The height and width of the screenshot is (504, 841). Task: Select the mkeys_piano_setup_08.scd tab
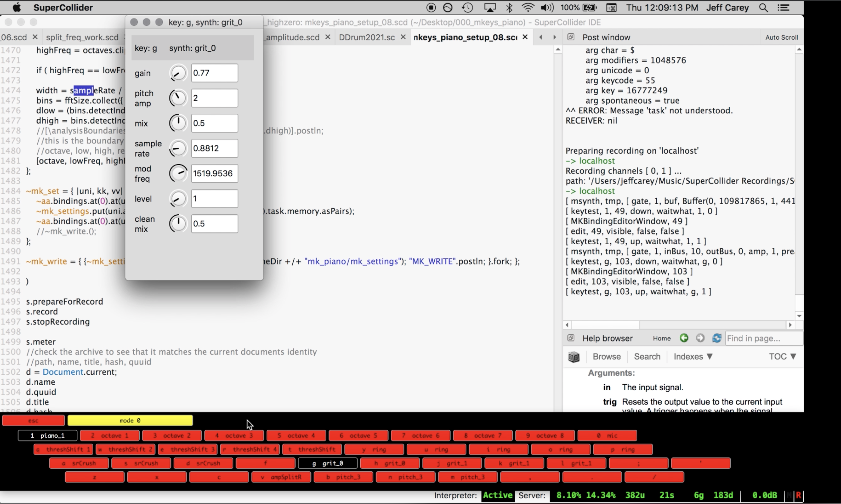point(465,37)
